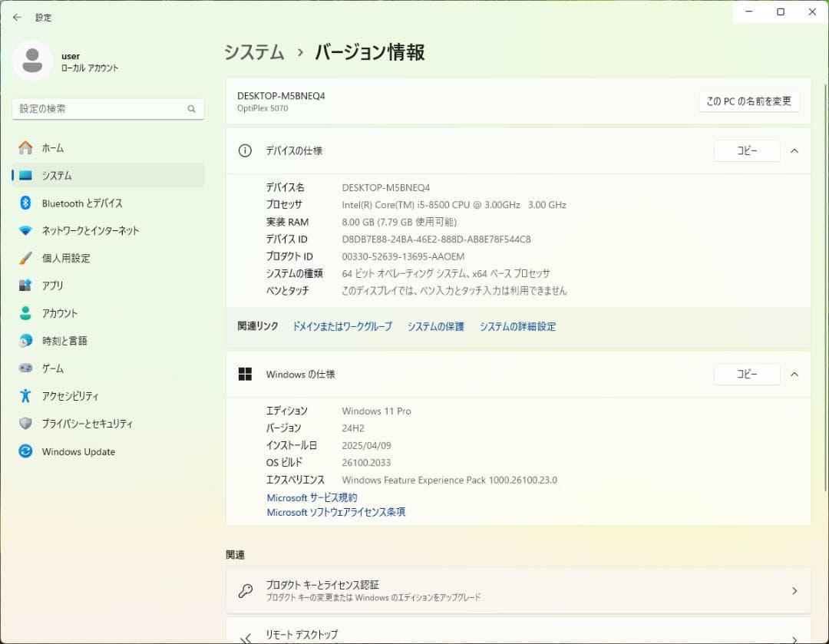Click the 個人用設定 paintbrush icon

pos(25,258)
